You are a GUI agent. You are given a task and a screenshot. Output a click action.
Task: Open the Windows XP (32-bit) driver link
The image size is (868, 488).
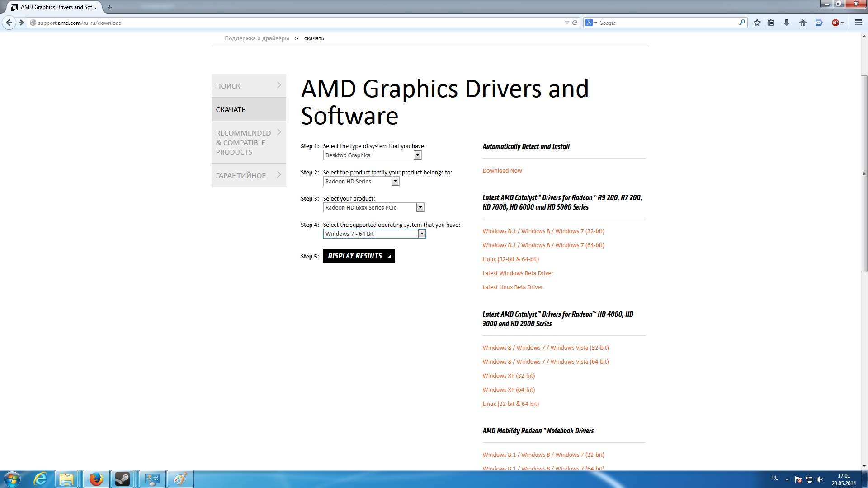tap(509, 376)
